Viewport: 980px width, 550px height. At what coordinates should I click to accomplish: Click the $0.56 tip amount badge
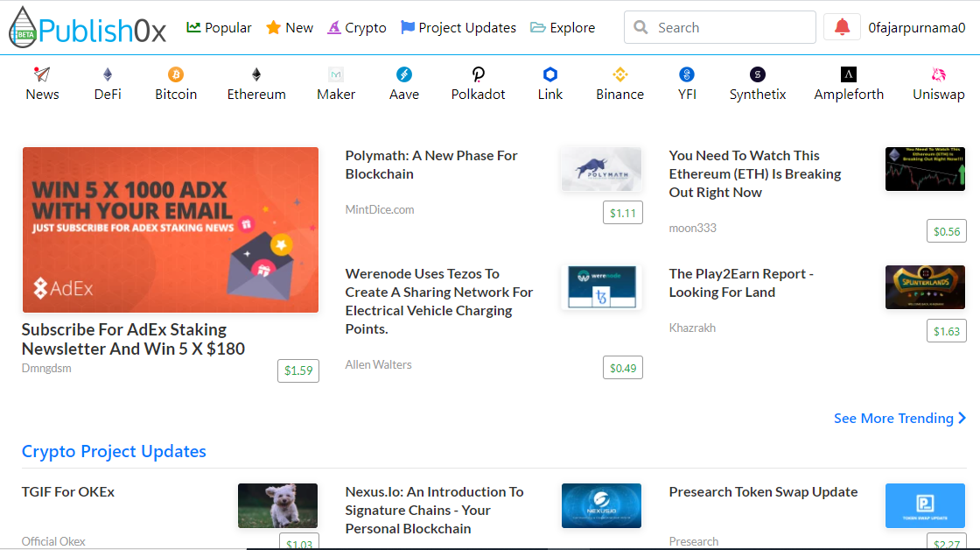point(946,231)
